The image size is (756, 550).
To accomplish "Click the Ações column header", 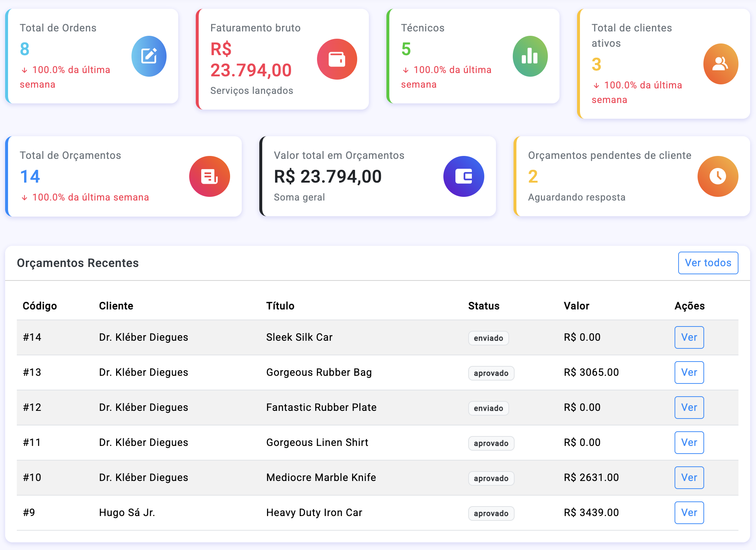I will 690,306.
